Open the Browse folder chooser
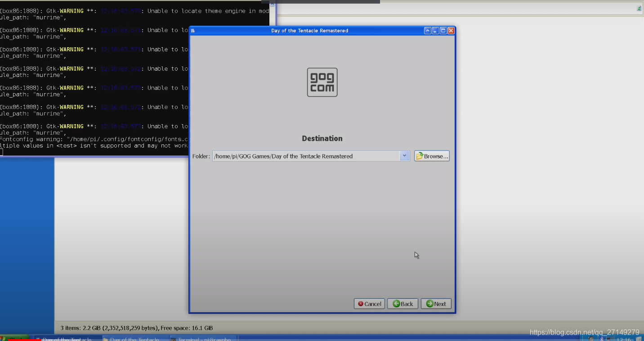 (x=432, y=156)
